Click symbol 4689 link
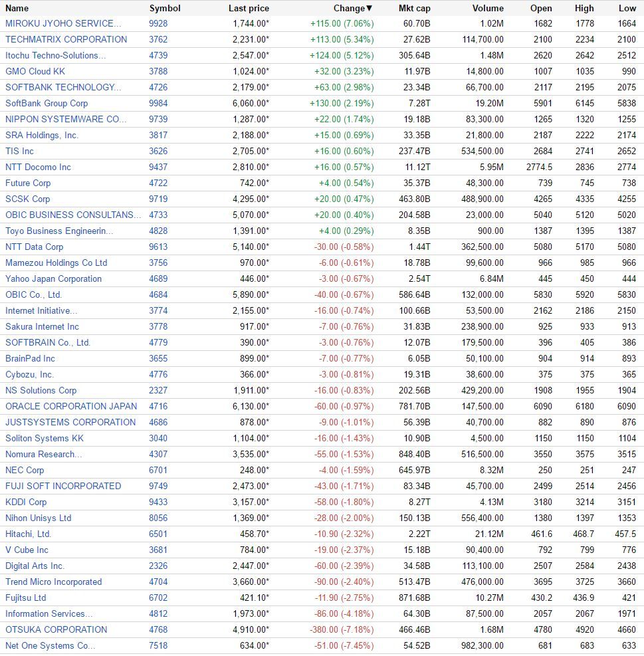Screen dimensions: 644x656 (158, 278)
